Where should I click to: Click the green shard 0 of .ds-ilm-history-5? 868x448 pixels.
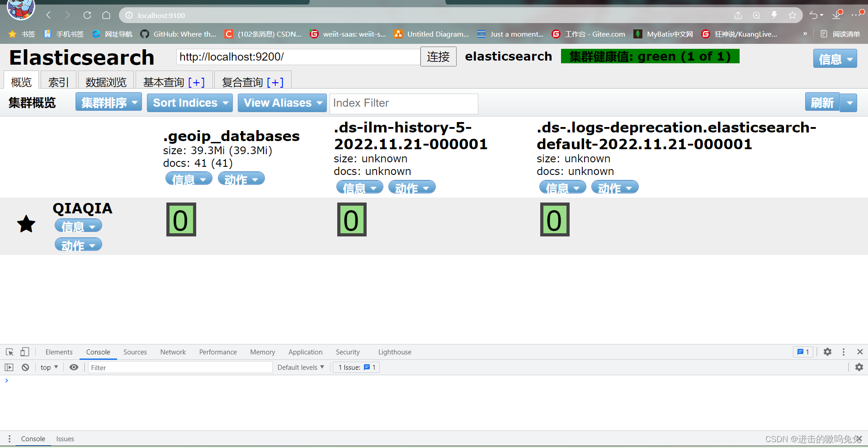[x=352, y=220]
